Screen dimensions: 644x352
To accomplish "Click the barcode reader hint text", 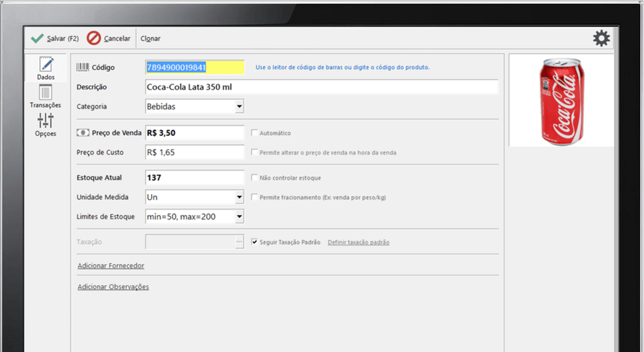I will click(x=343, y=67).
